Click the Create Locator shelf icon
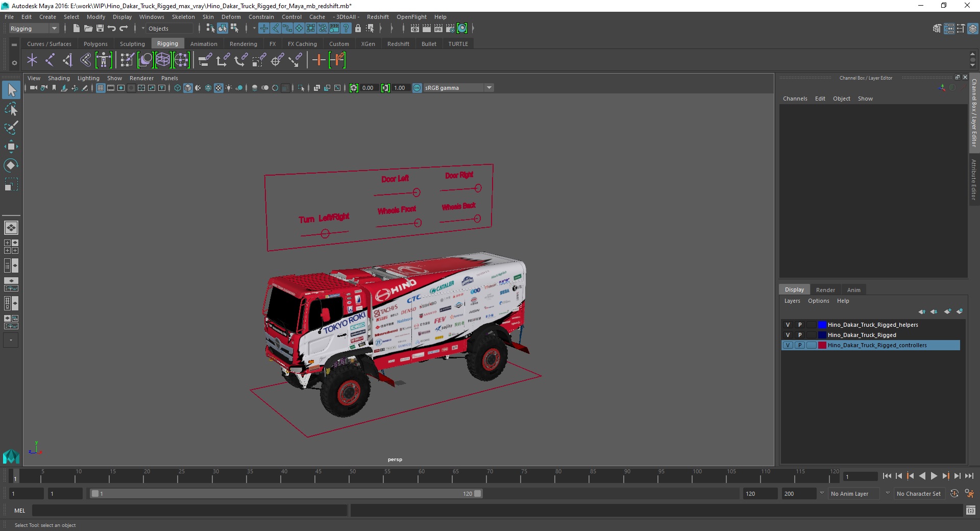 32,60
